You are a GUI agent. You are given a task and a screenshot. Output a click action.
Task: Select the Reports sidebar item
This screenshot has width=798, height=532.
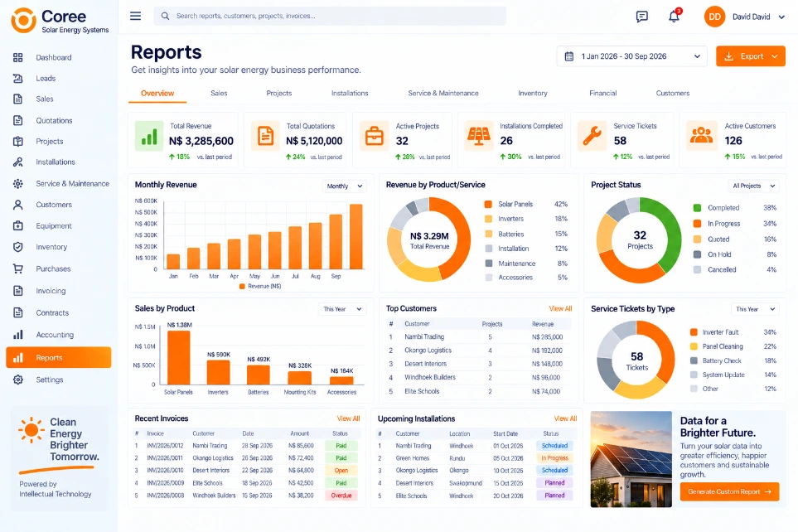[x=59, y=357]
